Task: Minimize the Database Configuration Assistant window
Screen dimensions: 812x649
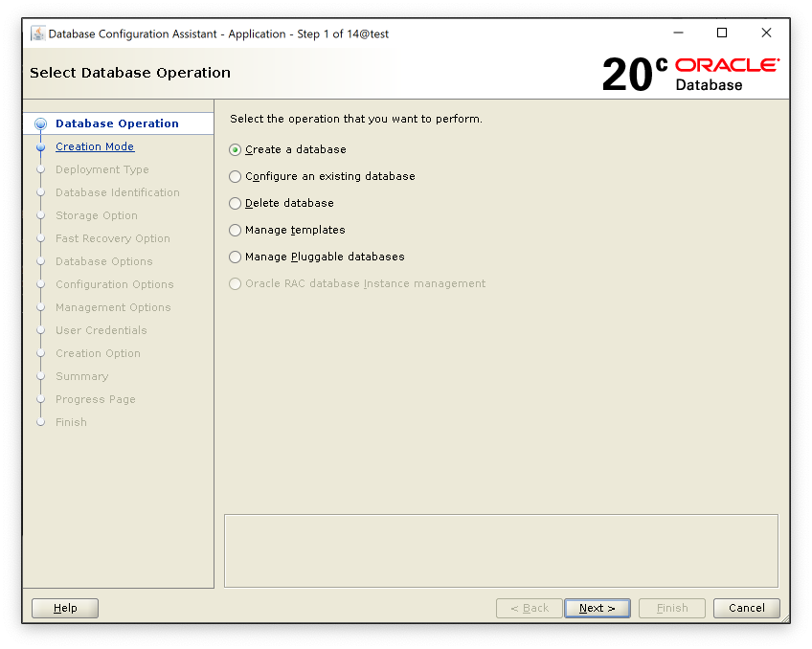Action: (678, 34)
